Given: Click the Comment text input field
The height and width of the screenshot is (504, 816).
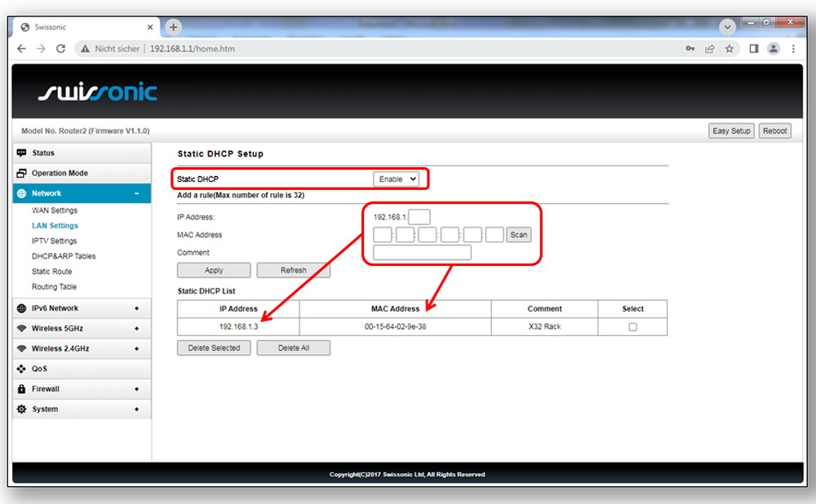Looking at the screenshot, I should point(422,253).
